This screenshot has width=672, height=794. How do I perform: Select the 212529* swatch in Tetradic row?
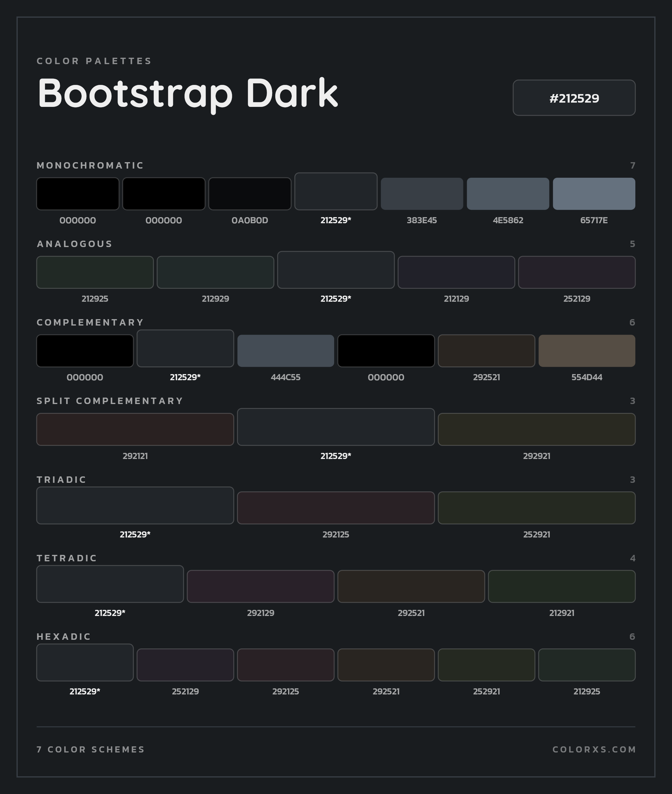coord(110,584)
